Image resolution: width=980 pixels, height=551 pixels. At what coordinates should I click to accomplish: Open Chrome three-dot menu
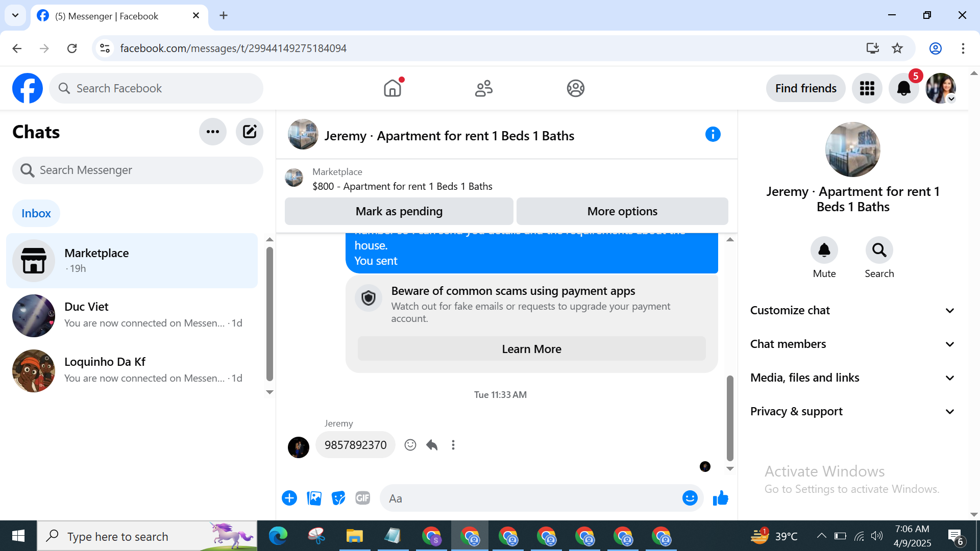pyautogui.click(x=963, y=48)
